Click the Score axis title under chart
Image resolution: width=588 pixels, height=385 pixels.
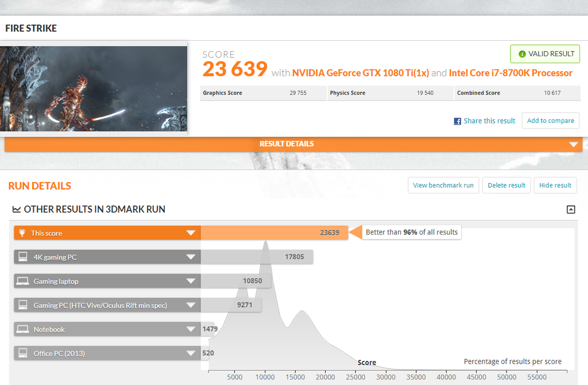tap(367, 363)
